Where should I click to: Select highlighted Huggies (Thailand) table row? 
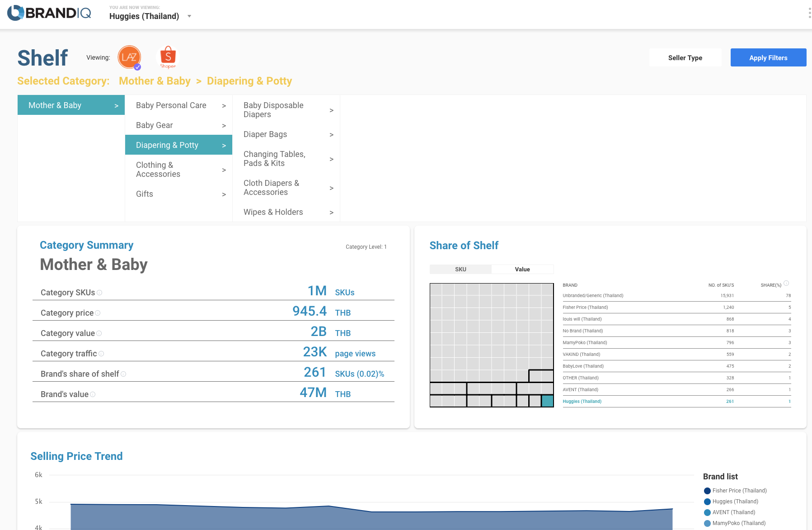click(x=676, y=401)
